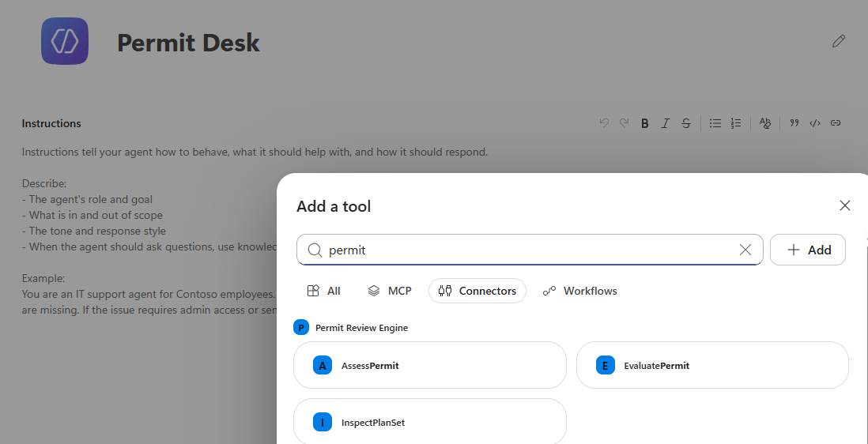Close the Add a tool dialog
Screen dimensions: 868x444
pos(845,205)
